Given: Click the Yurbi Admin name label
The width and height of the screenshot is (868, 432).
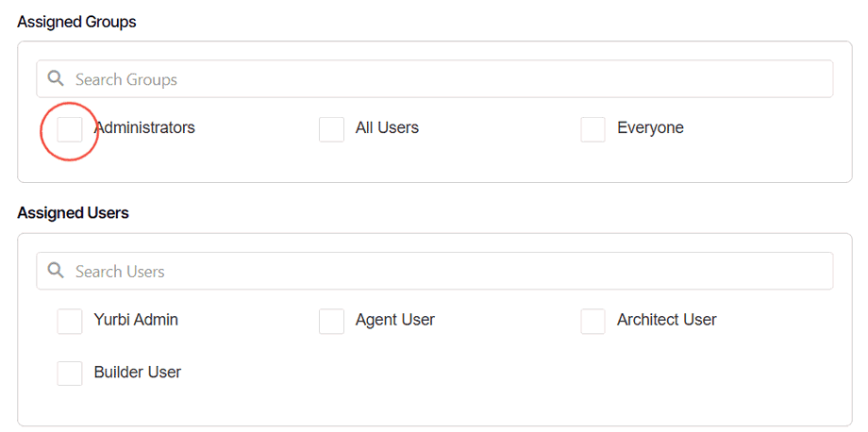Looking at the screenshot, I should point(136,320).
